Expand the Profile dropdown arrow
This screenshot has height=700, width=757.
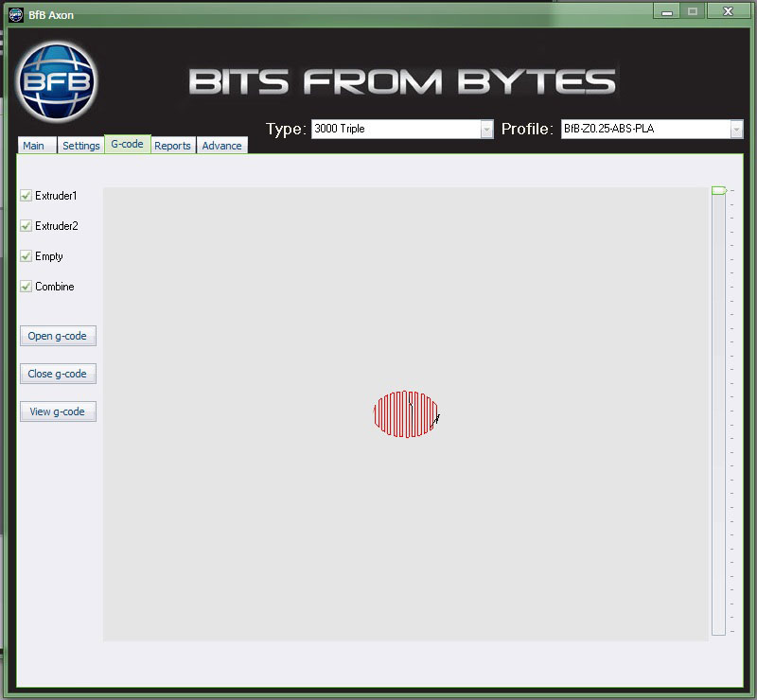pos(736,129)
